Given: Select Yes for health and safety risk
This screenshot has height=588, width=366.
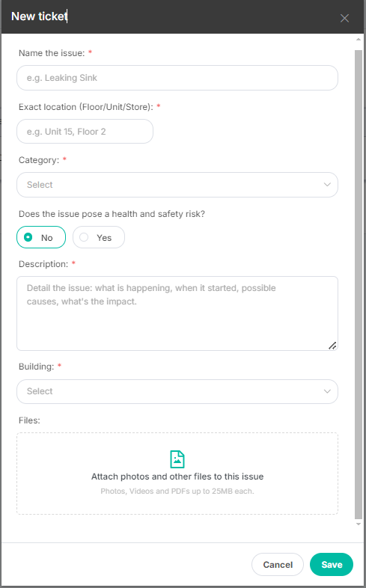Looking at the screenshot, I should (99, 237).
